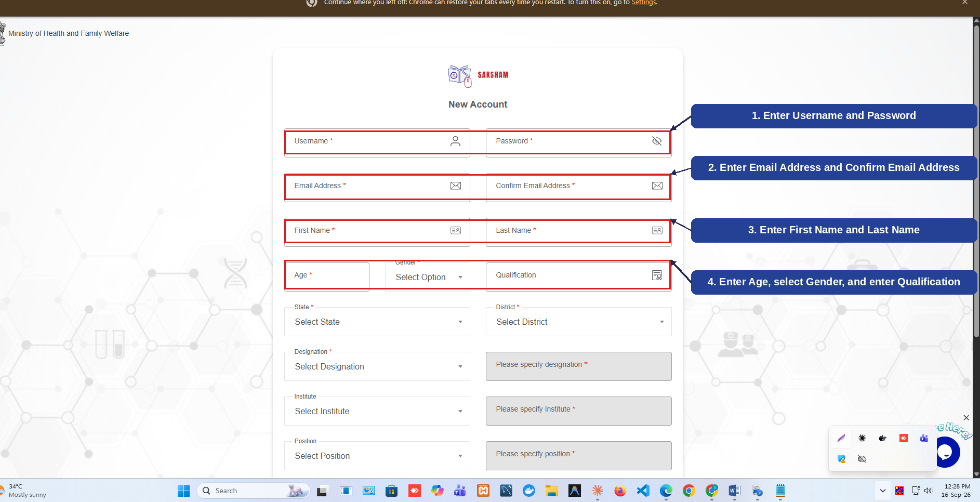Click the ID card icon in Last Name field
Viewport: 980px width, 502px height.
coord(657,230)
